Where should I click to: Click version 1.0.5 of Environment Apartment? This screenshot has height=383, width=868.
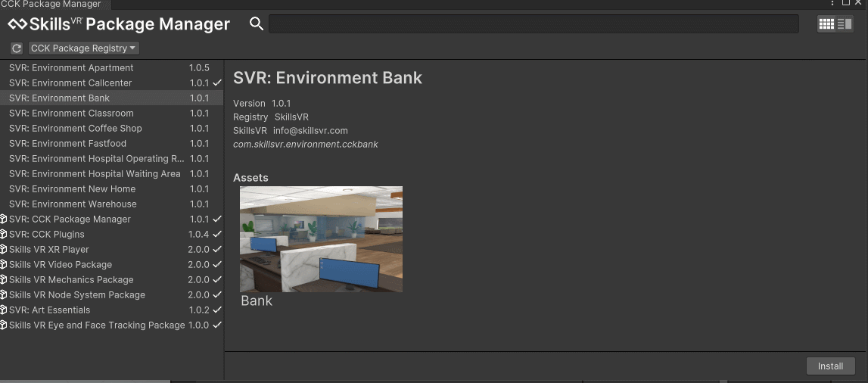point(199,67)
